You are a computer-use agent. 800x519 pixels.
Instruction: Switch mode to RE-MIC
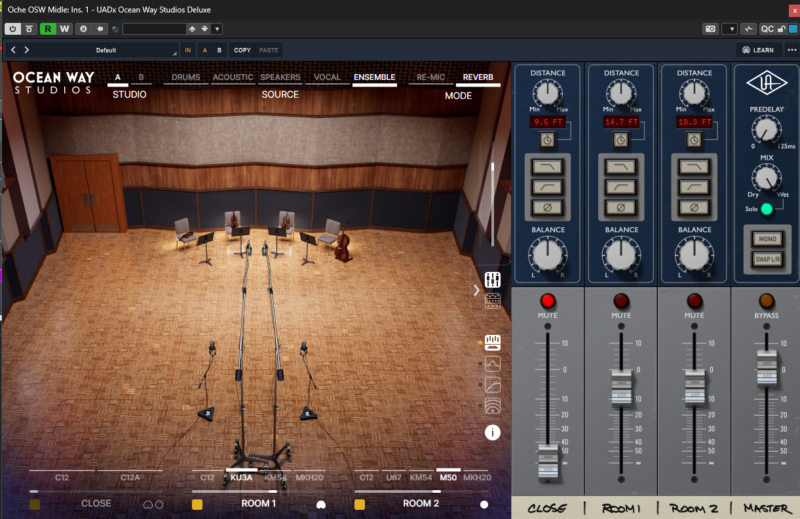click(x=431, y=78)
